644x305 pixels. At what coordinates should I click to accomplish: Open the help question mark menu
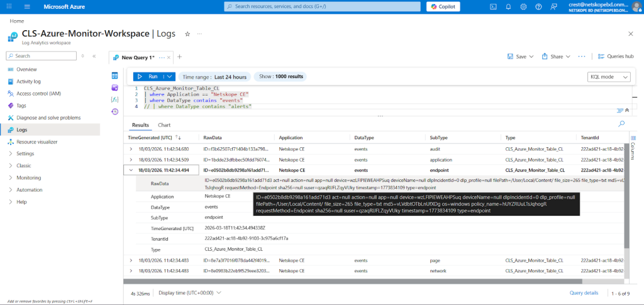538,6
